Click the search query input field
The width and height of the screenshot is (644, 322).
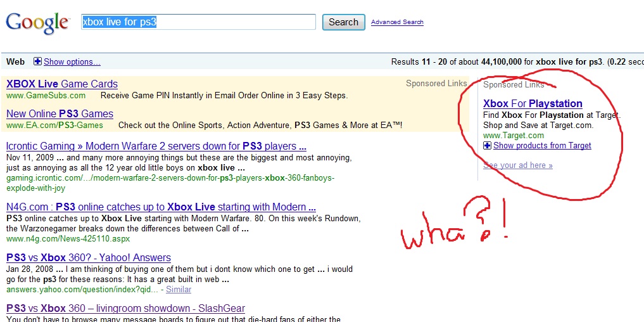pyautogui.click(x=198, y=22)
